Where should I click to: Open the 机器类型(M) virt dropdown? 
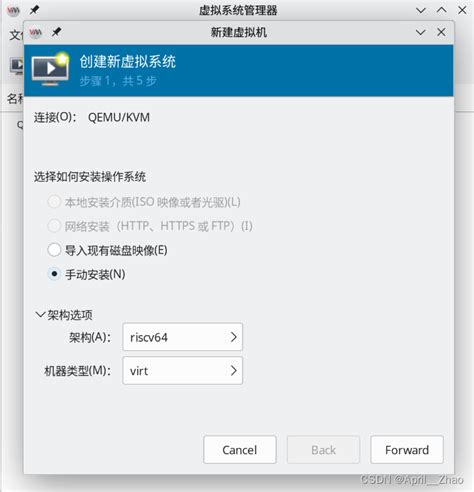pyautogui.click(x=182, y=370)
